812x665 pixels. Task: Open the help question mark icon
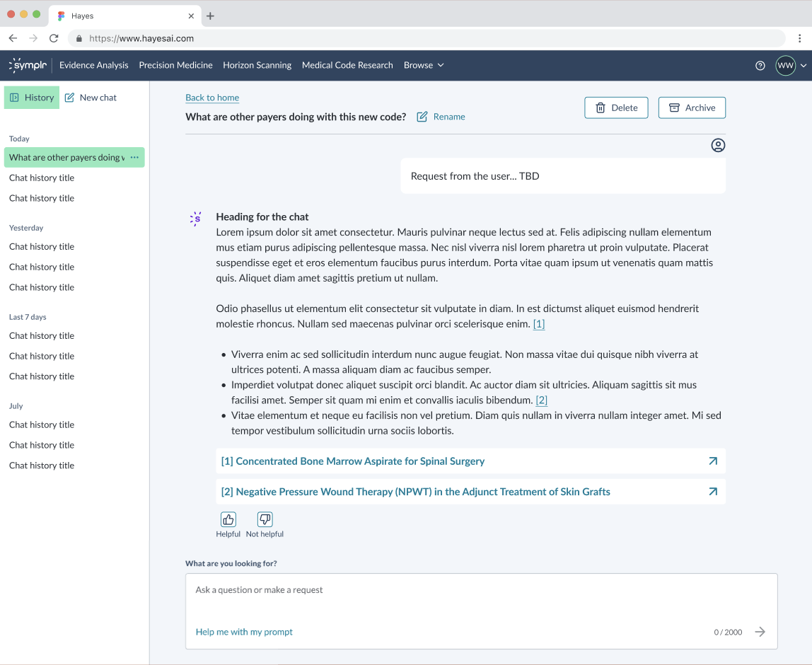point(760,65)
